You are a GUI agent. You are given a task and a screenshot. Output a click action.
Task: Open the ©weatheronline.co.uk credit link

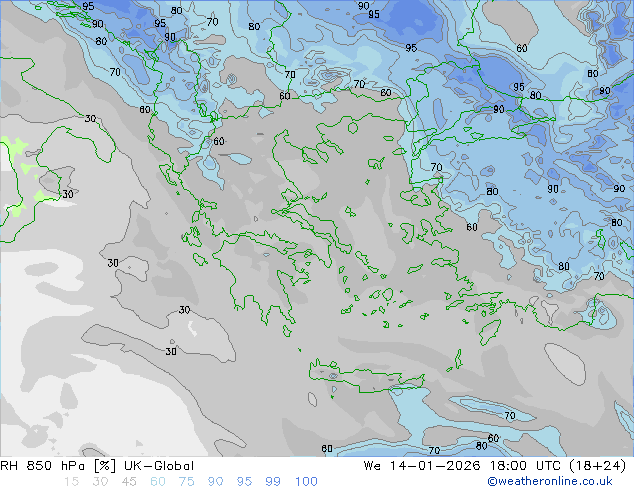pyautogui.click(x=550, y=481)
